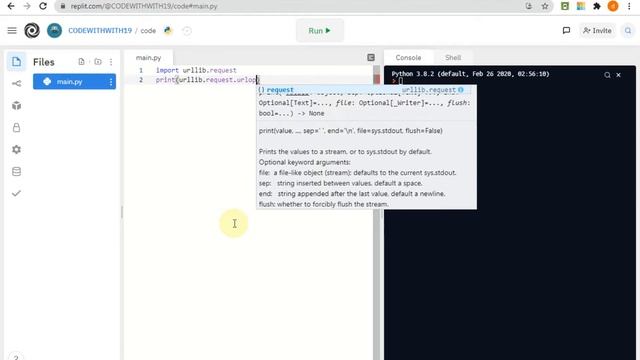Run the program with the Run button
This screenshot has width=640, height=360.
tap(320, 31)
